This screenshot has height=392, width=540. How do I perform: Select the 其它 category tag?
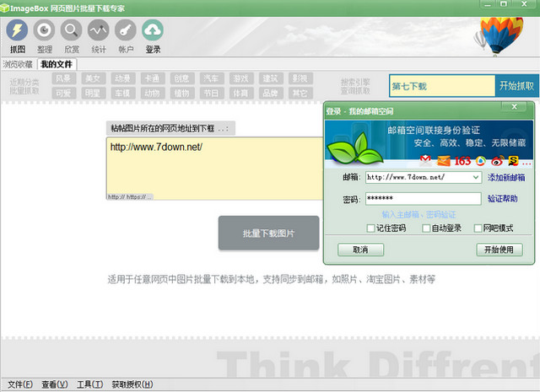pyautogui.click(x=300, y=93)
